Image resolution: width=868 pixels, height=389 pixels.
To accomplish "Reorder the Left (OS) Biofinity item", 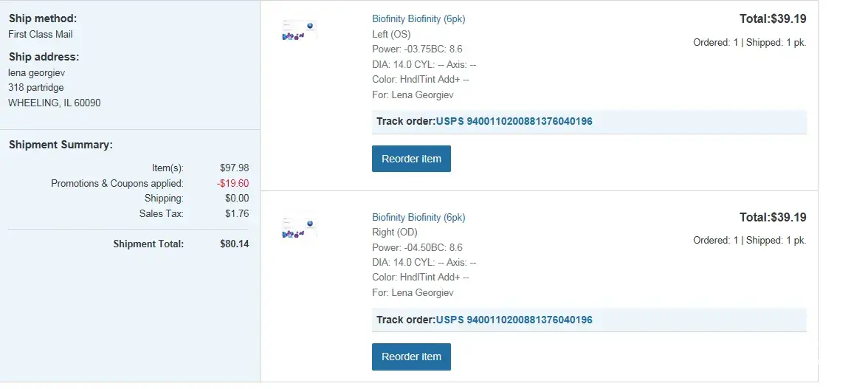I will pos(411,159).
